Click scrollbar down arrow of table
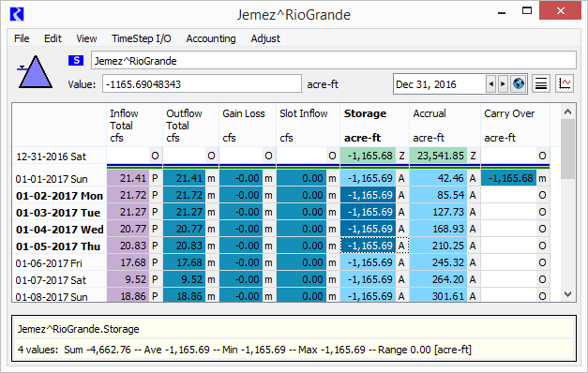 click(x=567, y=294)
